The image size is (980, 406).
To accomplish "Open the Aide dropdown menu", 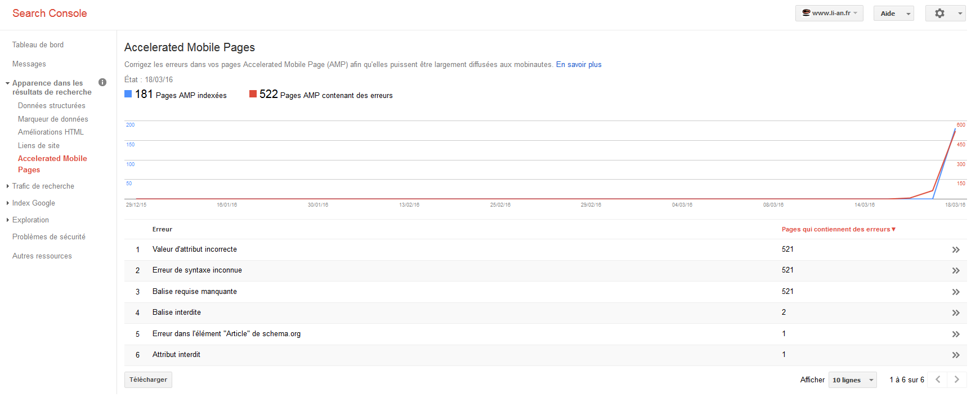I will click(x=893, y=13).
